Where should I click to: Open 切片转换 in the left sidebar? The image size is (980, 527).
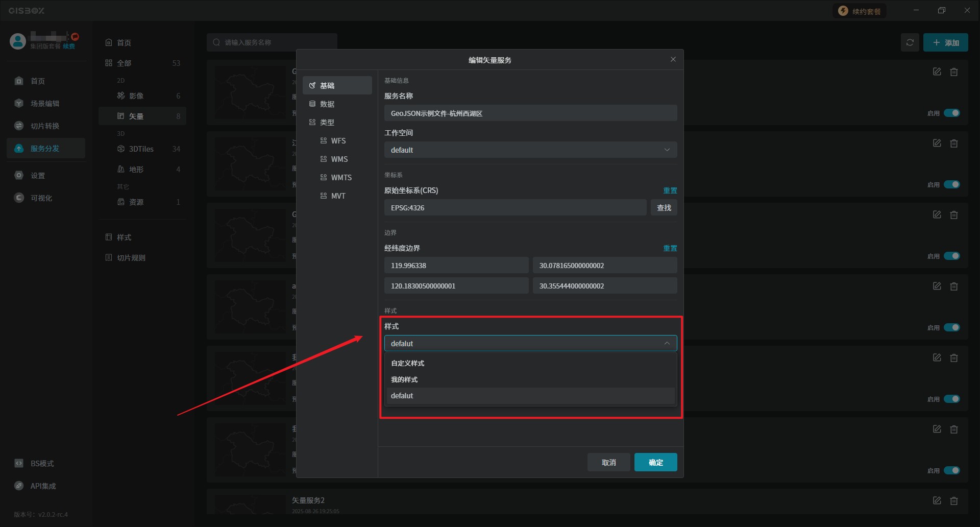pos(44,126)
